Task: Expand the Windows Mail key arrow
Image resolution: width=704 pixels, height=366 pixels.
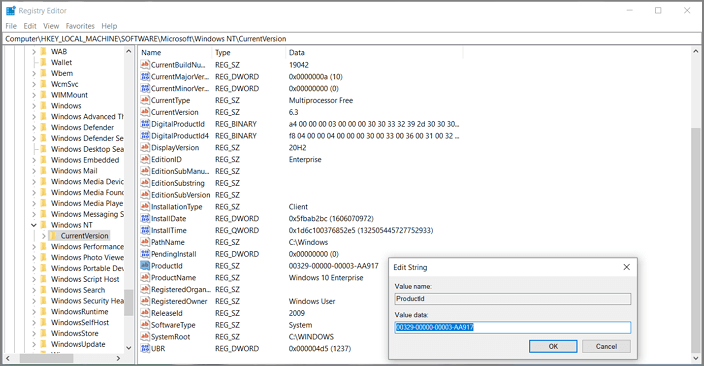Action: pos(34,171)
